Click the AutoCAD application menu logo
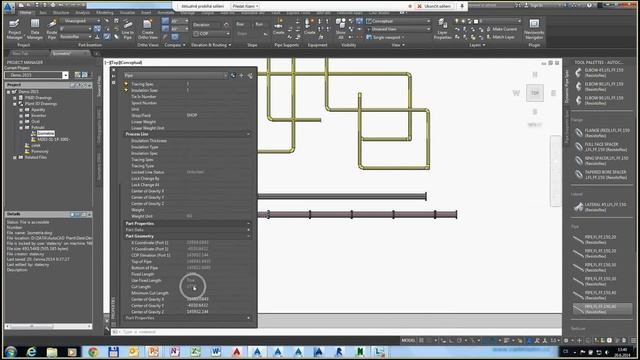 [x=9, y=7]
